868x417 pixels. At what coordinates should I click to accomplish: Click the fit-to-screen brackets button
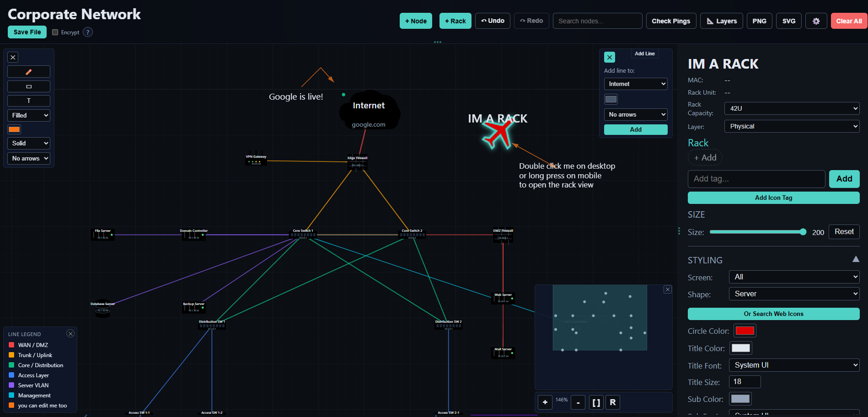tap(596, 402)
